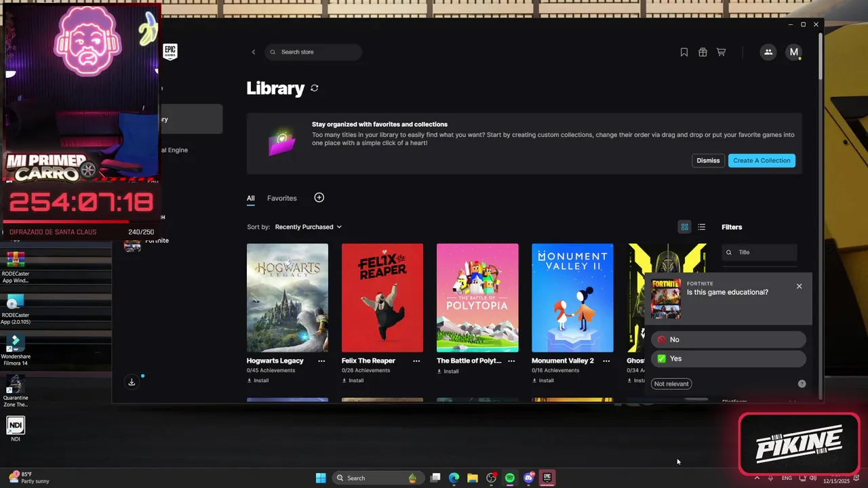Go back using the arrow beside the search box

[x=254, y=52]
